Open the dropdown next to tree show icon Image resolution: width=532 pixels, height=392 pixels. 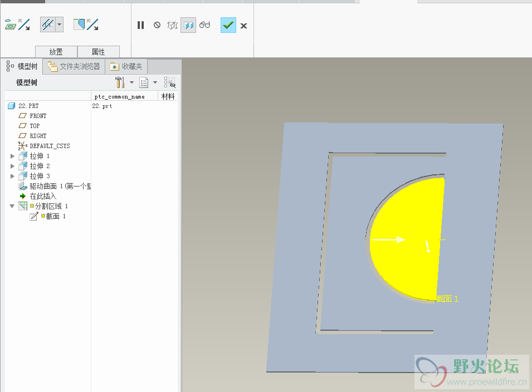(155, 82)
